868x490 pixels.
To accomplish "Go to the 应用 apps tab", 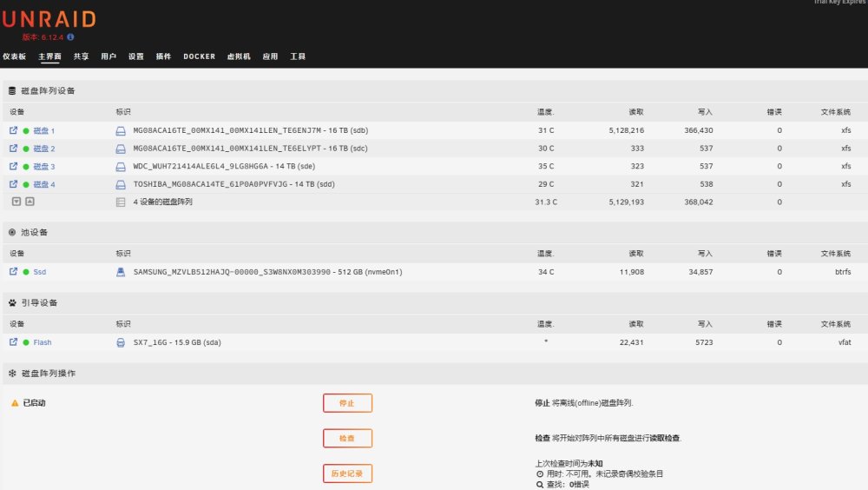I will point(270,56).
